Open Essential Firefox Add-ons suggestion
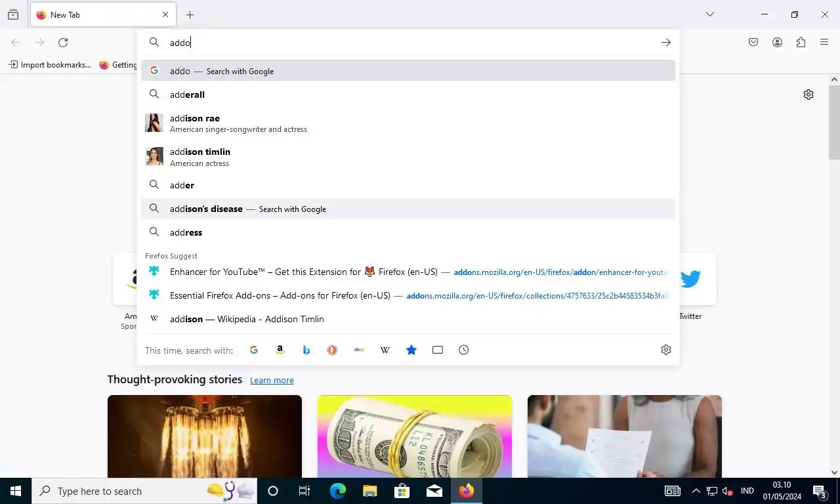 [x=408, y=295]
